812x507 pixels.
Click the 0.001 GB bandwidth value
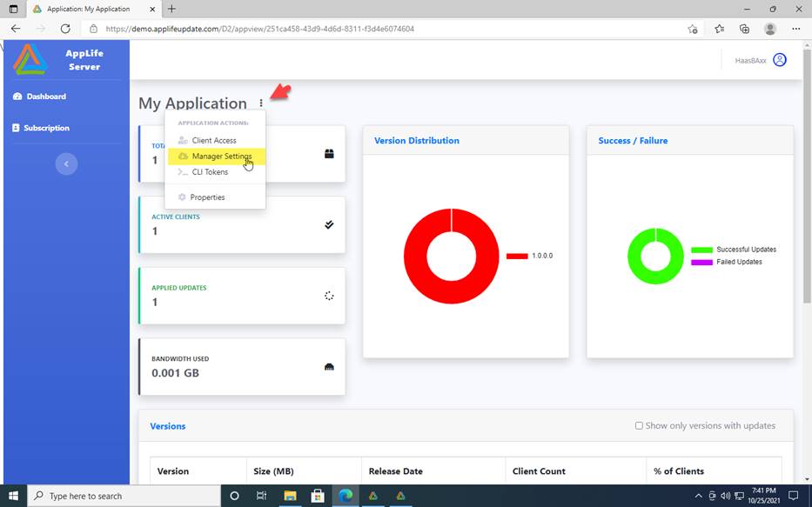click(x=175, y=373)
